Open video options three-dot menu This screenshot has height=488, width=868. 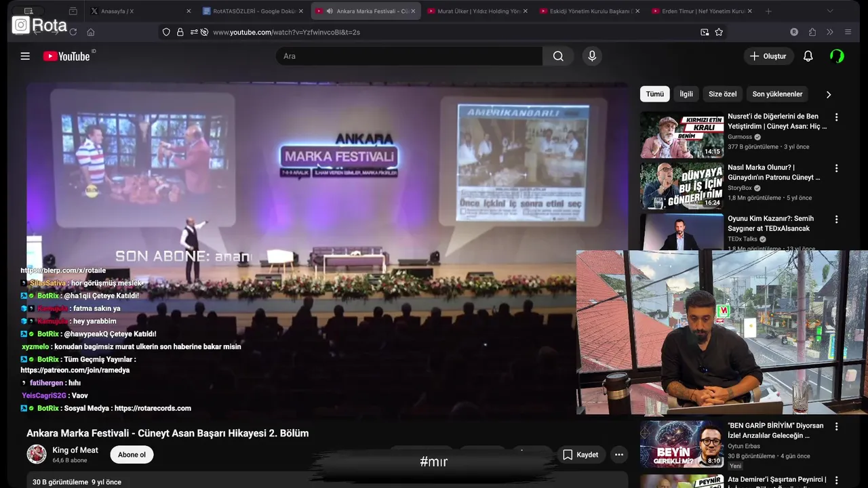(x=618, y=455)
